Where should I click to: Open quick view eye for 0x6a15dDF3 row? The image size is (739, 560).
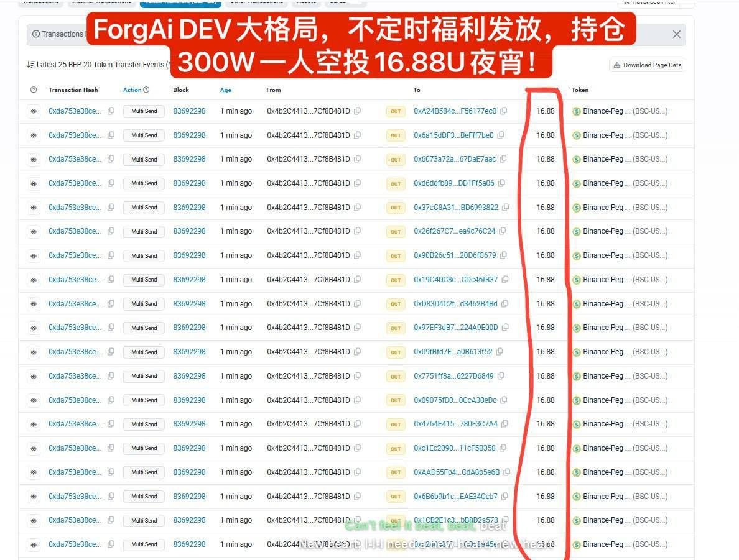[34, 135]
